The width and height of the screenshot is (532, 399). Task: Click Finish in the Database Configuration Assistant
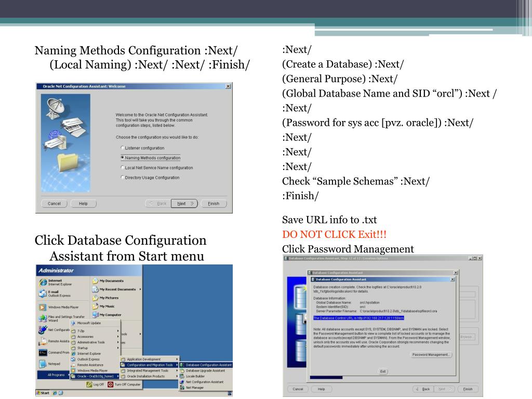(x=468, y=389)
